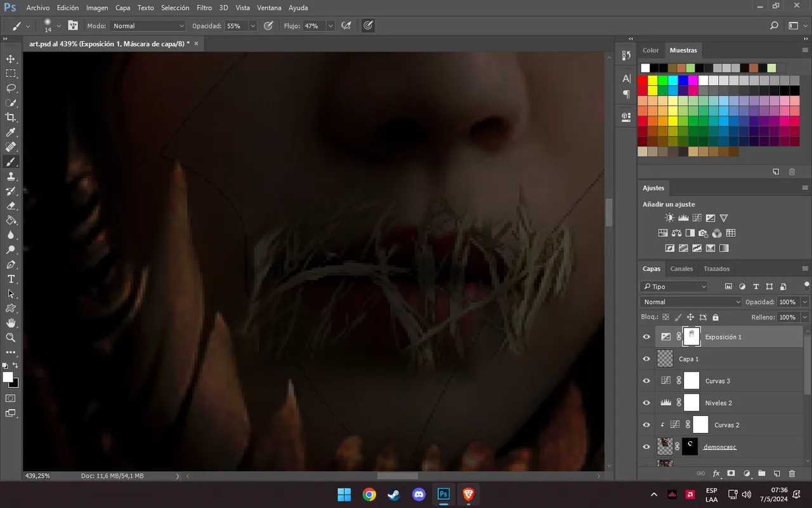Select the Lasso tool

pyautogui.click(x=11, y=88)
